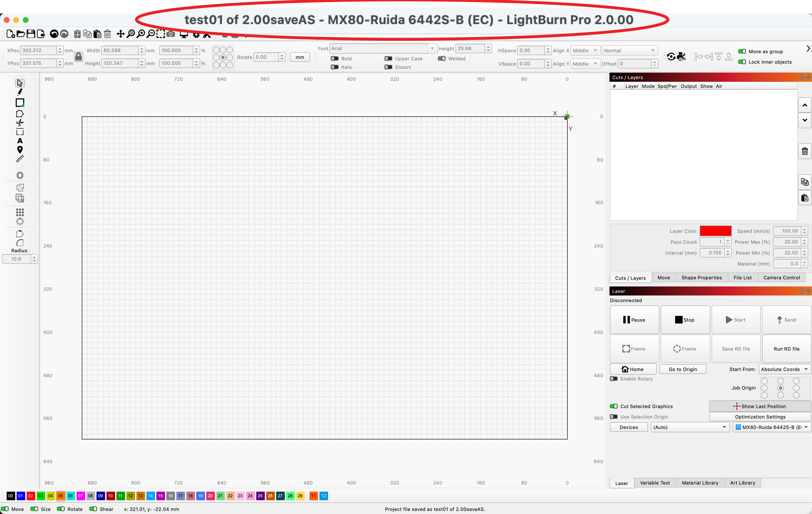Click the Import file icon

coord(41,34)
